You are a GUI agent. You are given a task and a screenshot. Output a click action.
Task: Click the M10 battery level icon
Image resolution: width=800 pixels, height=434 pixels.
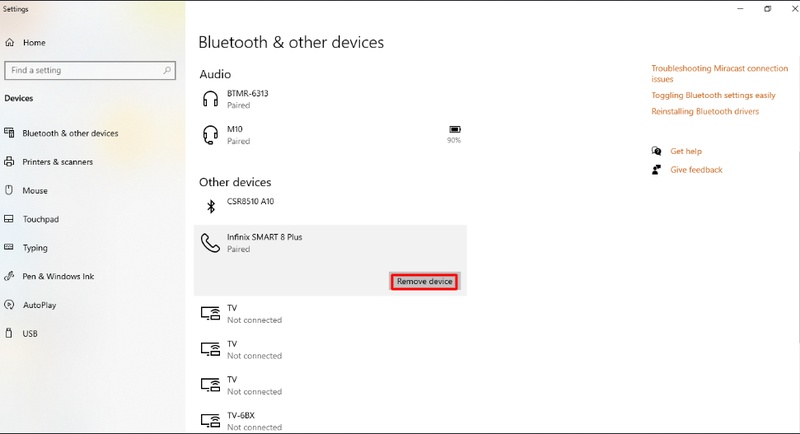(x=455, y=130)
